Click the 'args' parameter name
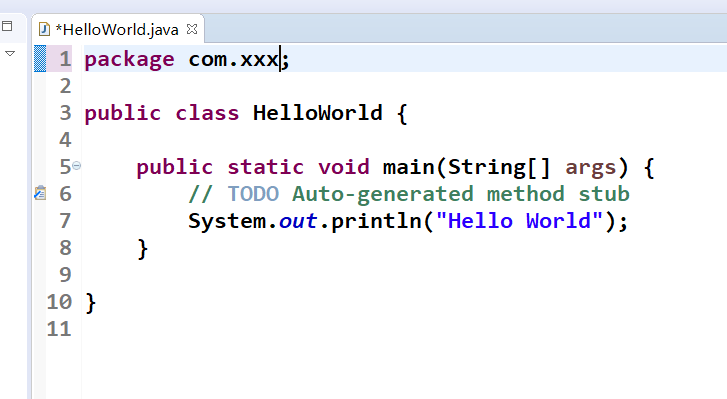This screenshot has width=727, height=399. point(591,169)
